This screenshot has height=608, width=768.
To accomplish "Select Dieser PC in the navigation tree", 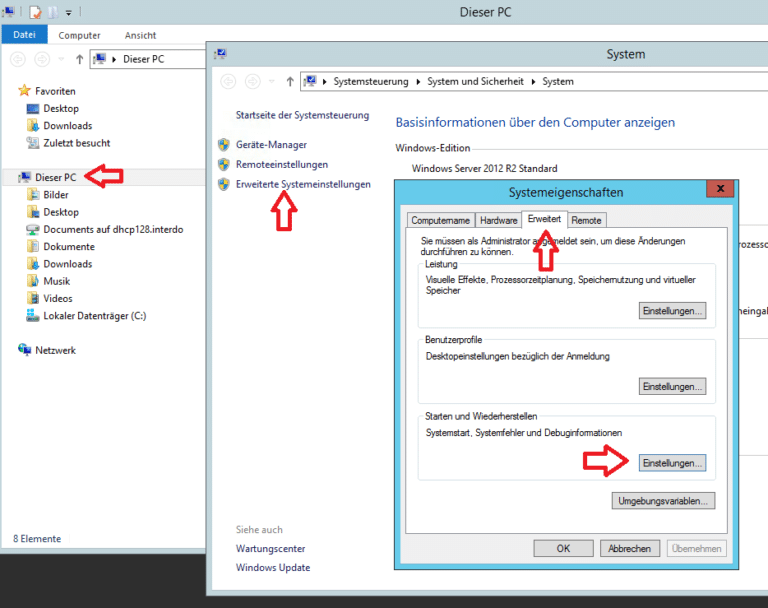I will pos(57,177).
